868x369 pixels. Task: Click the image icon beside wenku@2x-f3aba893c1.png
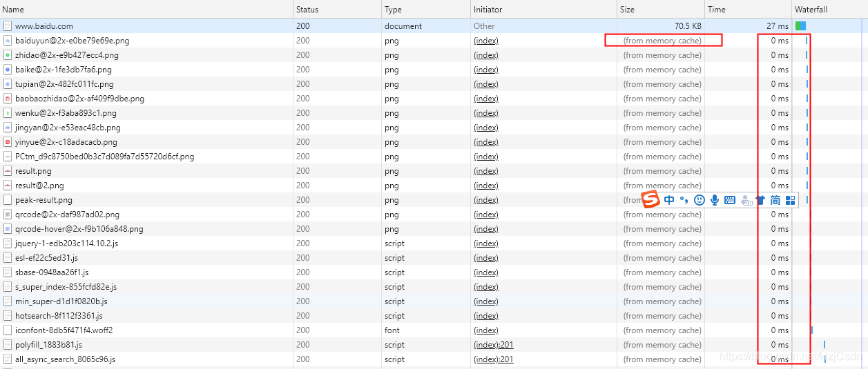[x=8, y=113]
